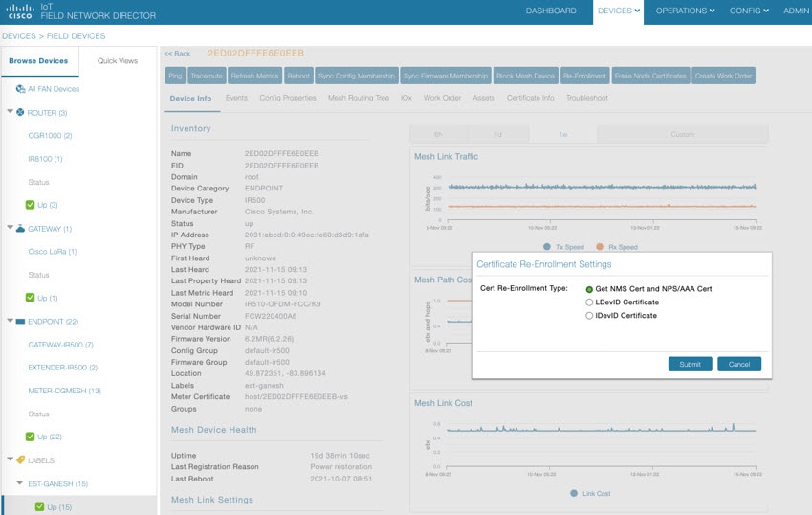
Task: Select IDevID Certificate option
Action: click(589, 316)
